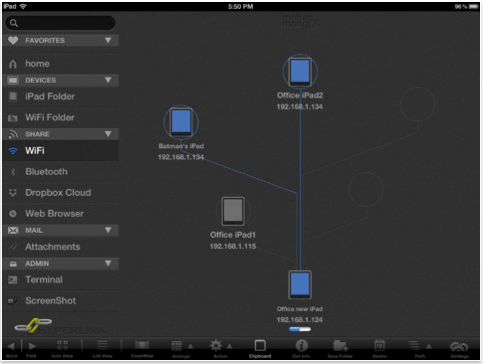Open Path dropdown arrow
This screenshot has height=364, width=483.
[x=429, y=346]
